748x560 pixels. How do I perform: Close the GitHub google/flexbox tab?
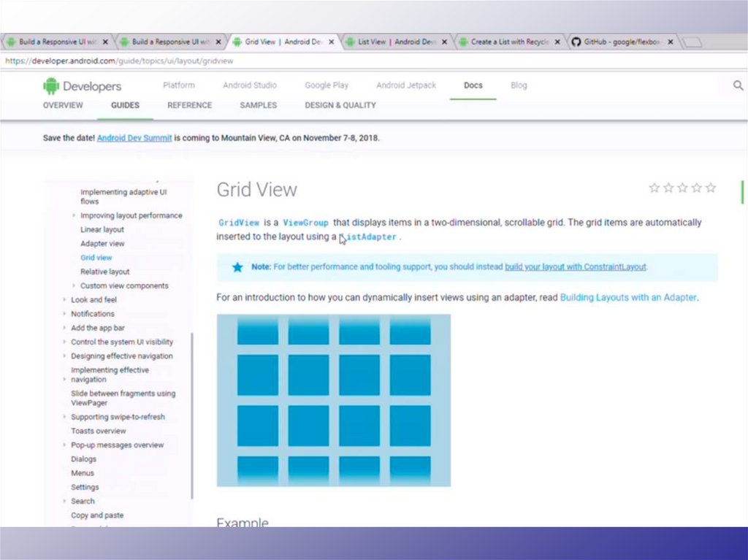[671, 42]
